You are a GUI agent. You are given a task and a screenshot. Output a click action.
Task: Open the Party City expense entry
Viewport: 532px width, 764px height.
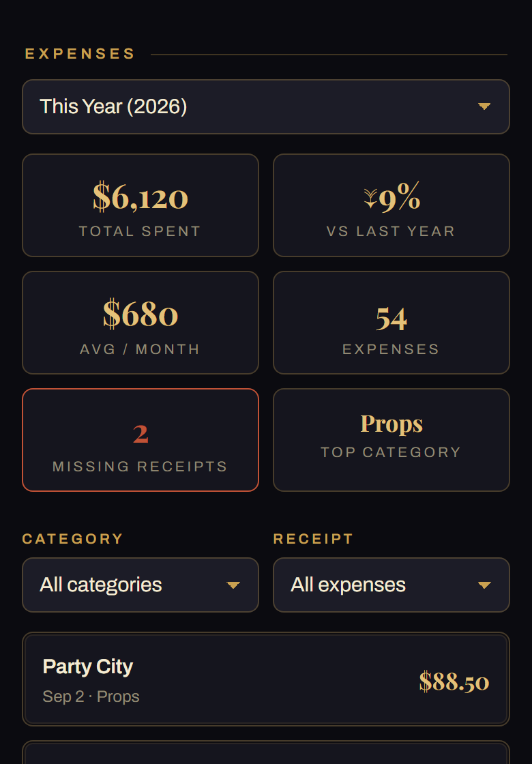(x=266, y=679)
